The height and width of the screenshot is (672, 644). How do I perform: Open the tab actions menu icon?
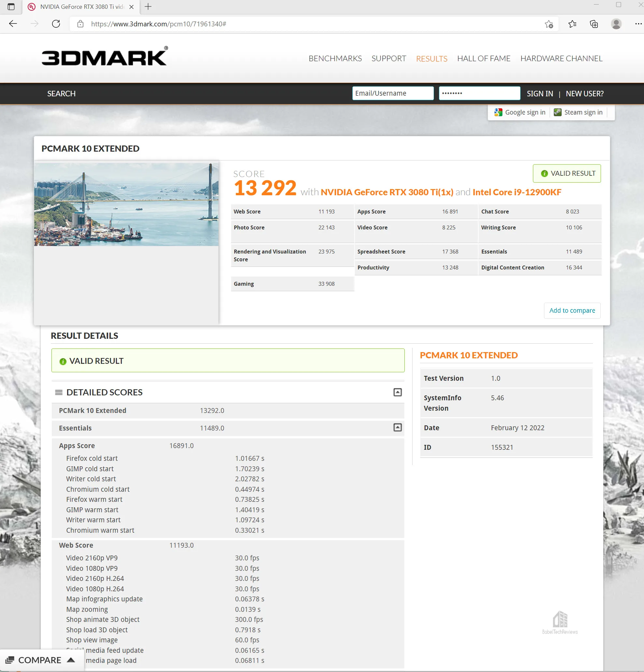[x=11, y=7]
